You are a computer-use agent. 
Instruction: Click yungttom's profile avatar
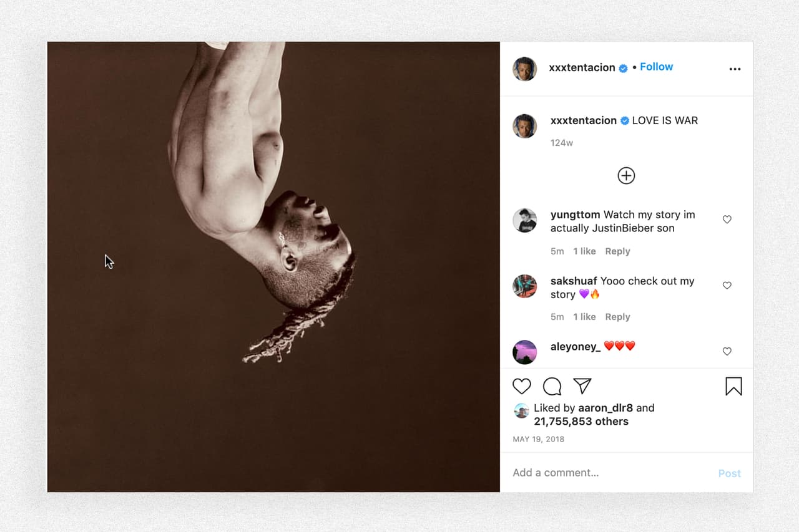[x=524, y=220]
